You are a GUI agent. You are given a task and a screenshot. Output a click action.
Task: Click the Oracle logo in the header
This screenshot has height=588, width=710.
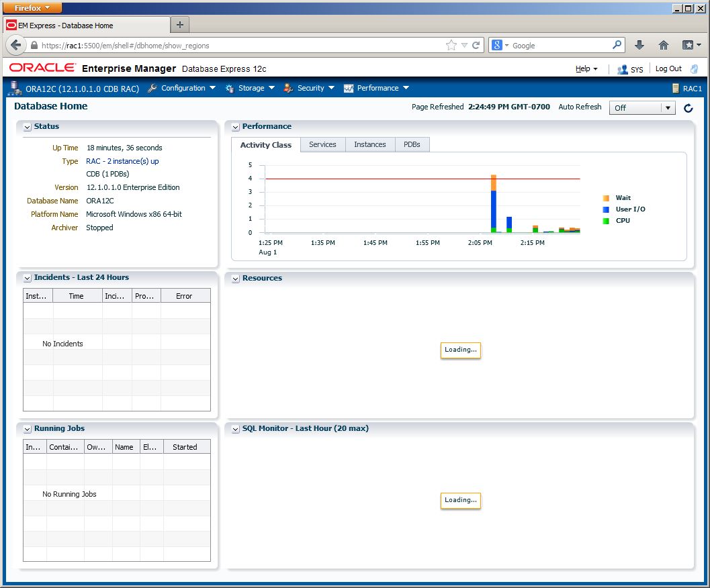[42, 67]
